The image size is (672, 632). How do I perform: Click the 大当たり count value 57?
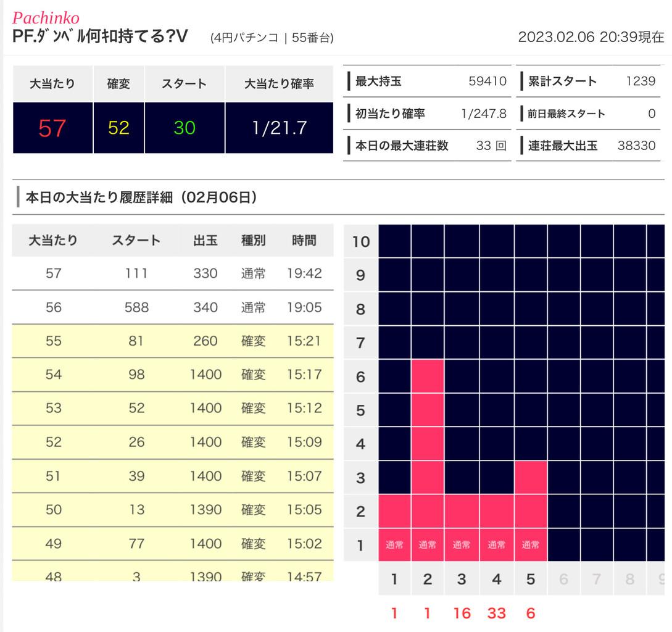(52, 128)
